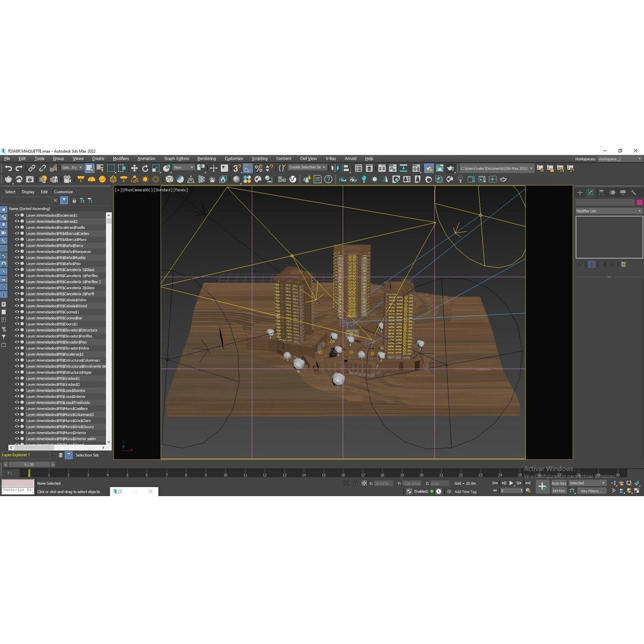Viewport: 644px width, 644px height.
Task: Open Rendered Frame Window icon
Action: (439, 168)
